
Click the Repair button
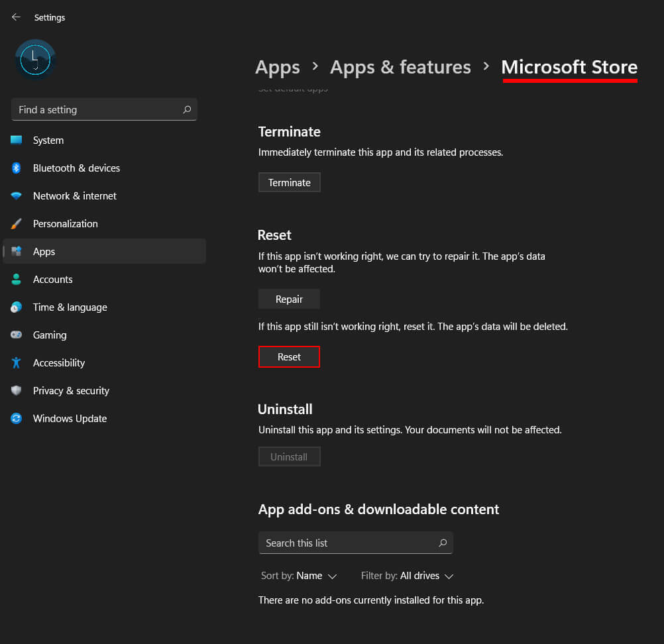click(289, 299)
